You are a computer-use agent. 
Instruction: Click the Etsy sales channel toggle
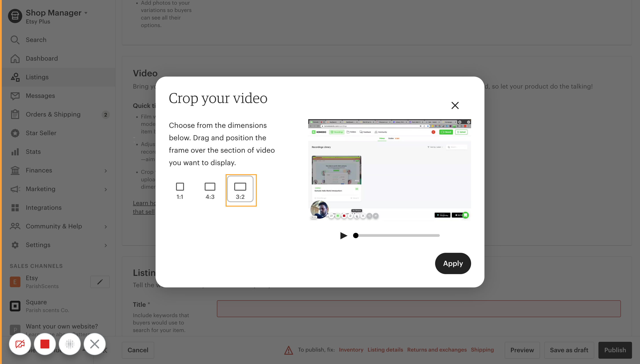click(x=100, y=281)
